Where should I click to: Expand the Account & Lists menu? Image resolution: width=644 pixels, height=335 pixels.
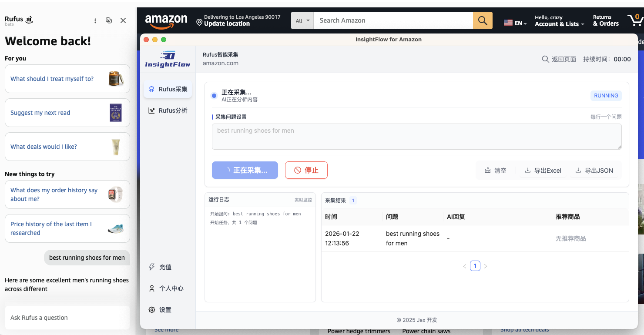pos(559,24)
